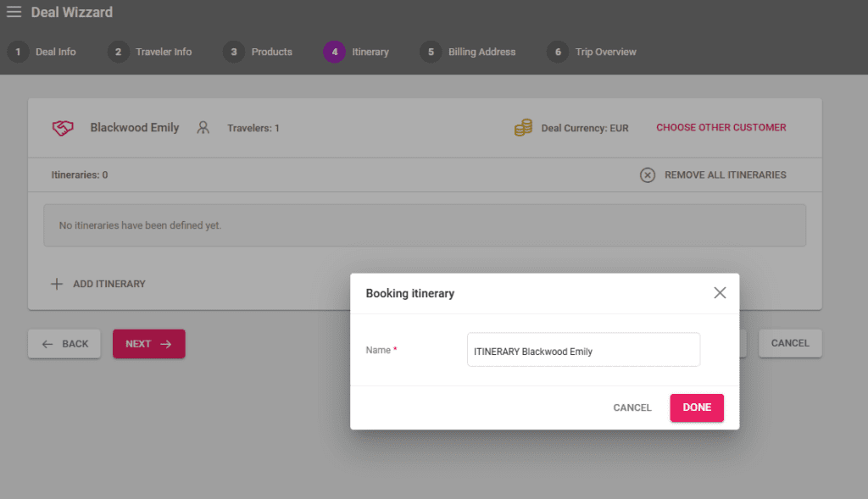The width and height of the screenshot is (868, 499).
Task: Open the hamburger menu icon
Action: [x=14, y=12]
